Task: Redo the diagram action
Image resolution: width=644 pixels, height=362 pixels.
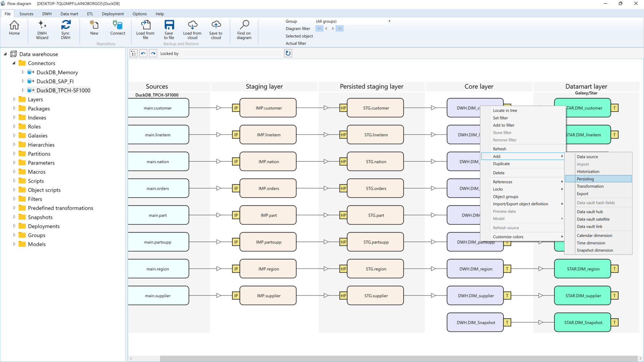Action: [x=153, y=53]
